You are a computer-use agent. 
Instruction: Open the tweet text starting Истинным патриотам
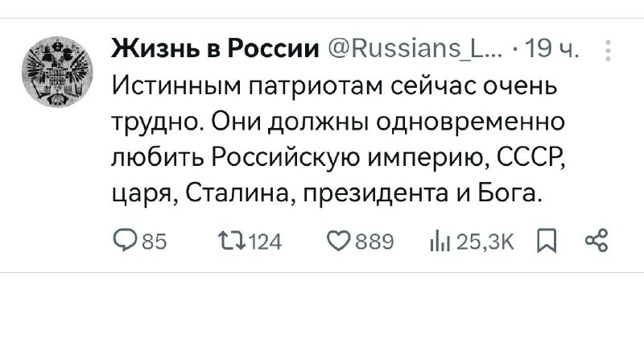(338, 139)
